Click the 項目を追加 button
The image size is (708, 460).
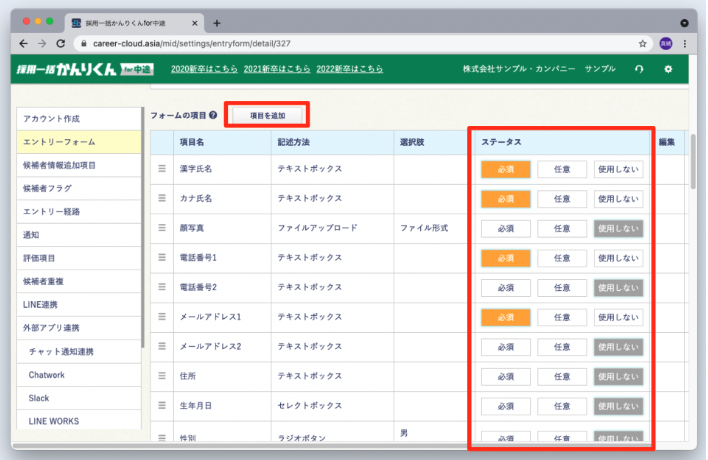coord(267,116)
